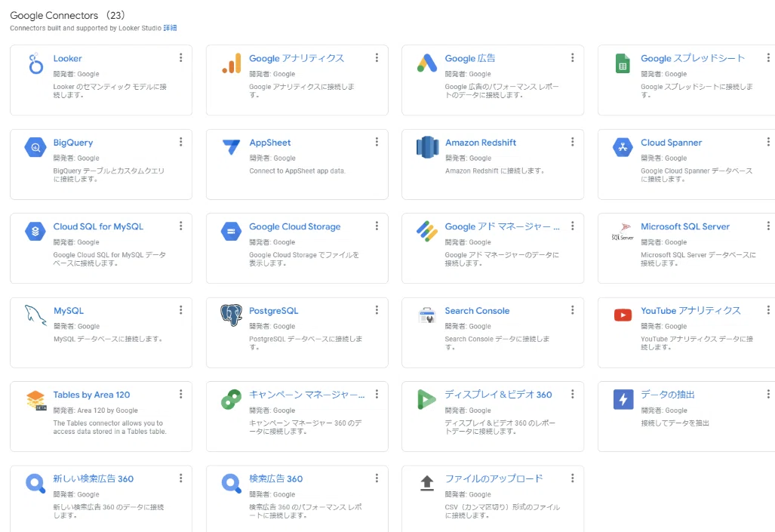The height and width of the screenshot is (532, 775).
Task: Click the MySQL dolphin icon
Action: point(35,315)
